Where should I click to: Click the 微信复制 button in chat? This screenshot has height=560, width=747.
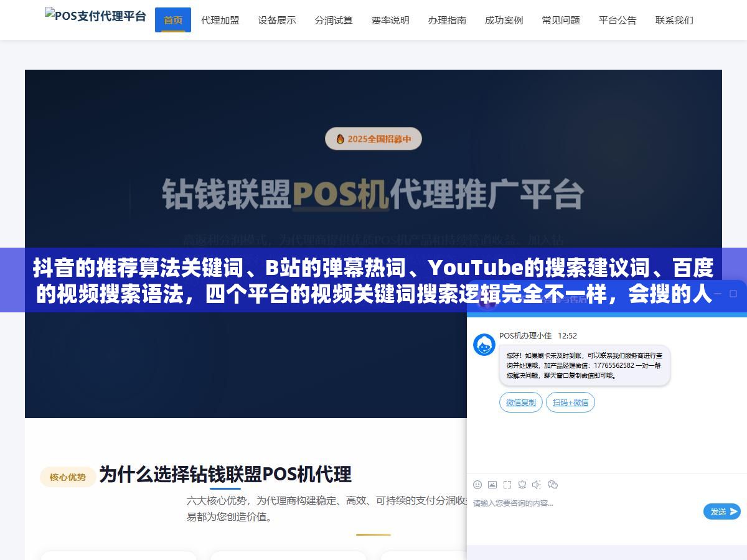[521, 402]
